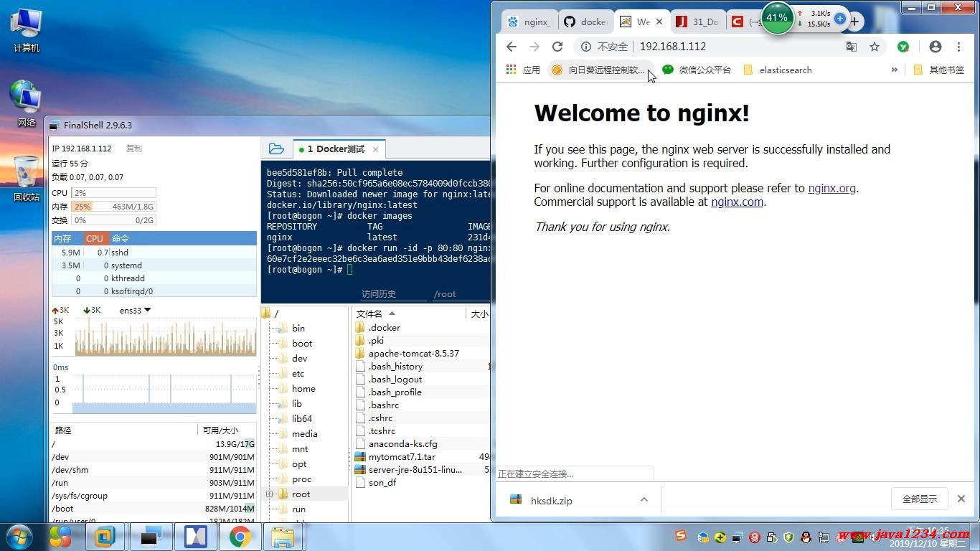This screenshot has height=551, width=980.
Task: Select the bin folder in the tree
Action: pos(298,328)
